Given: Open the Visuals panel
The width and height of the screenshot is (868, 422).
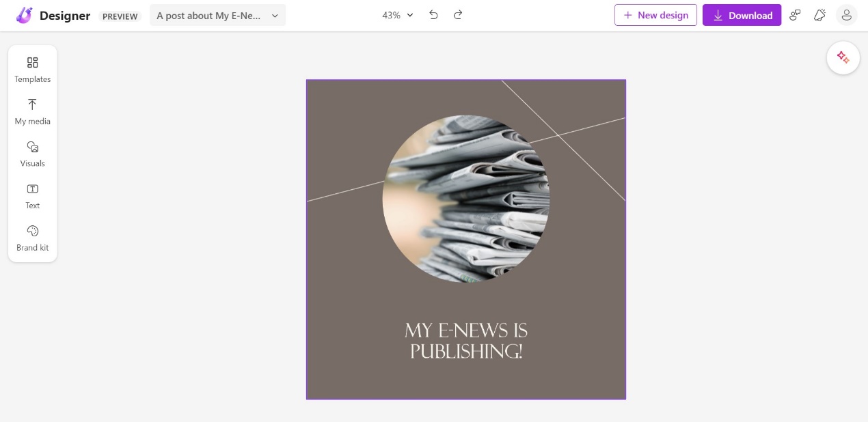Looking at the screenshot, I should (32, 154).
